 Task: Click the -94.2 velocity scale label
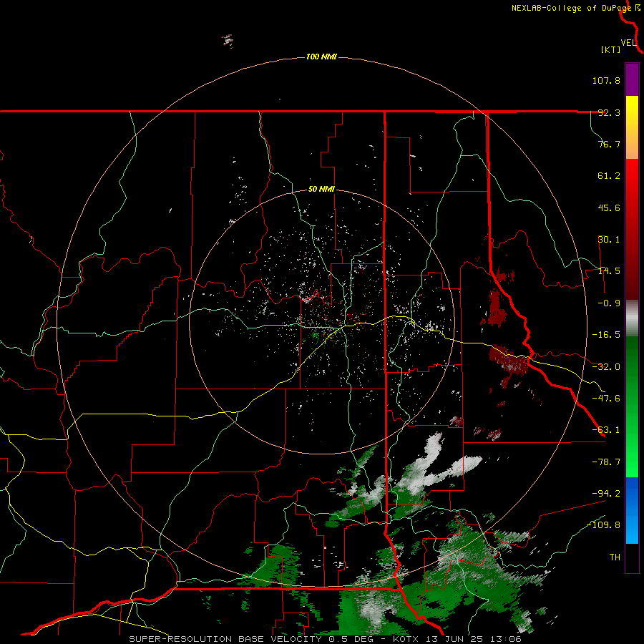pos(606,493)
